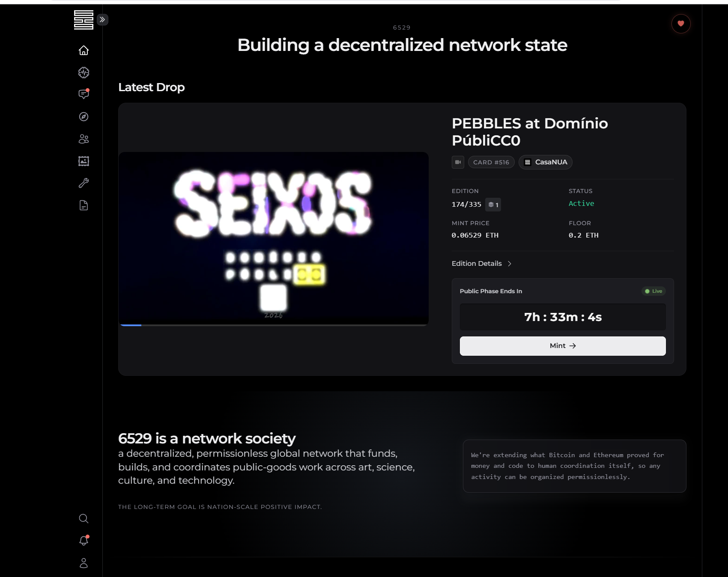Screen dimensions: 728x577
Task: Click the SEIXOS video artwork thumbnail
Action: [x=274, y=238]
